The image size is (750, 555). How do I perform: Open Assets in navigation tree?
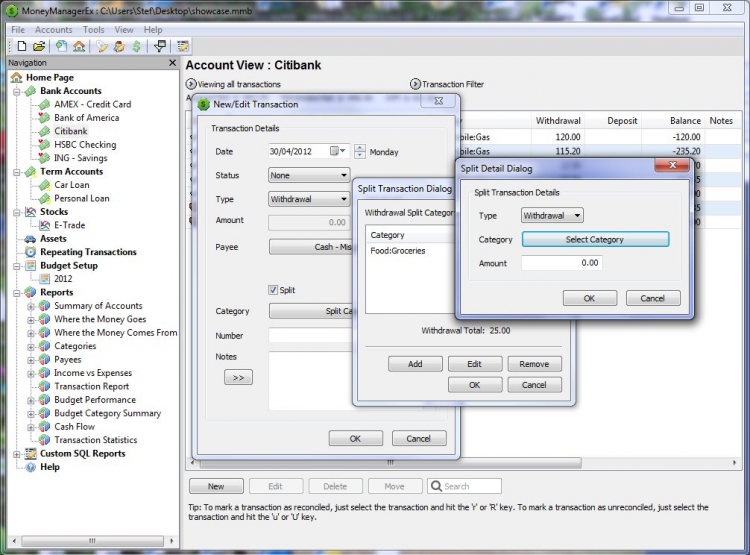(x=53, y=238)
